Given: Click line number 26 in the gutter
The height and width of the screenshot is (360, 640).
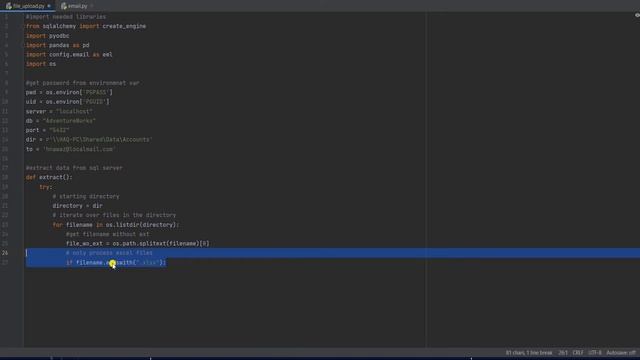Looking at the screenshot, I should tap(5, 253).
